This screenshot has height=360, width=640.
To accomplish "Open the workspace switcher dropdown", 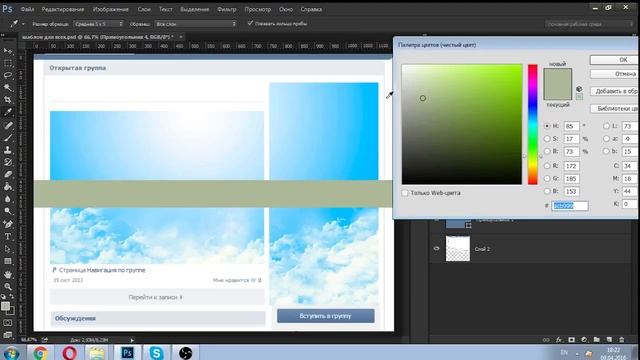I will point(589,24).
